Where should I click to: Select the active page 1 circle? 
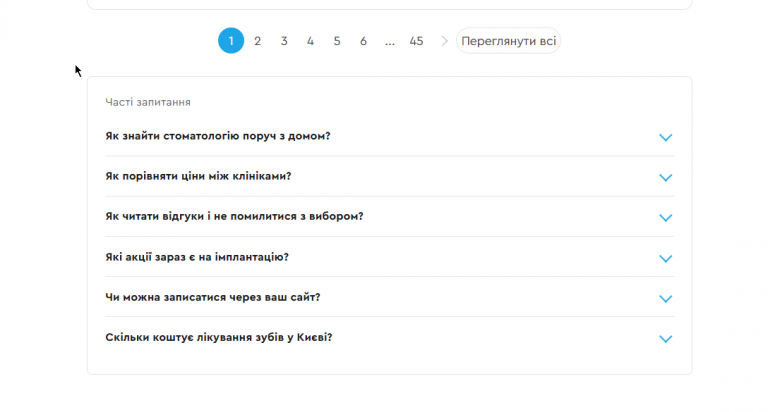point(231,41)
